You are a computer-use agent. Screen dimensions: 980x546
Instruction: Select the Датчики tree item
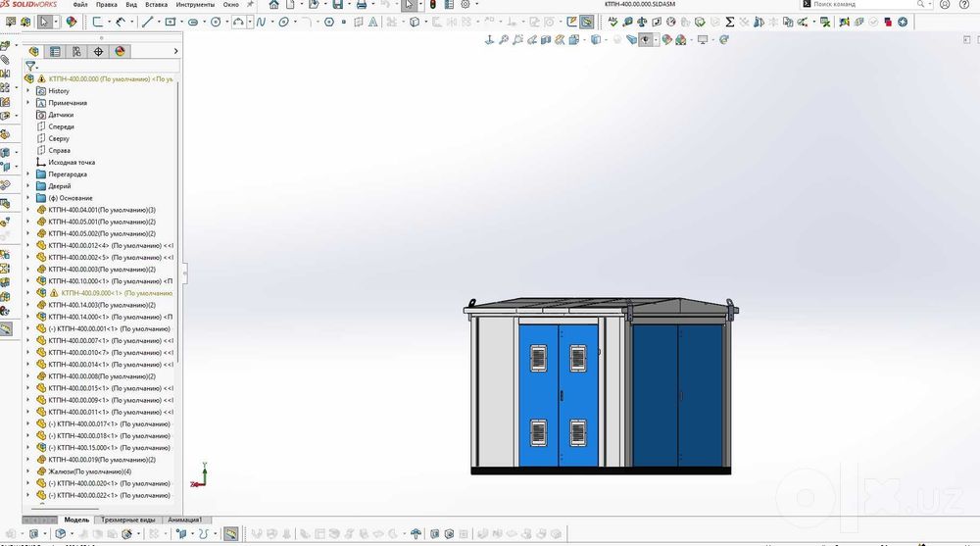pos(61,115)
